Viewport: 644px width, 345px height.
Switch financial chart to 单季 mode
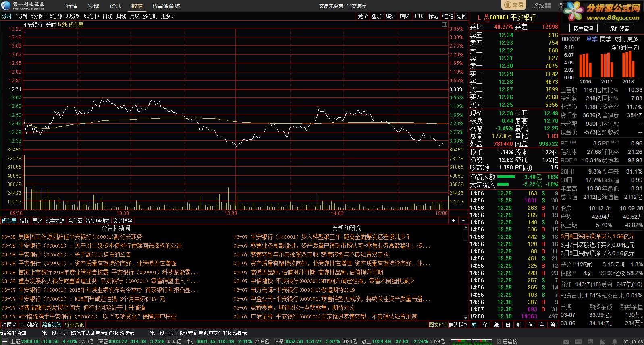pyautogui.click(x=592, y=39)
